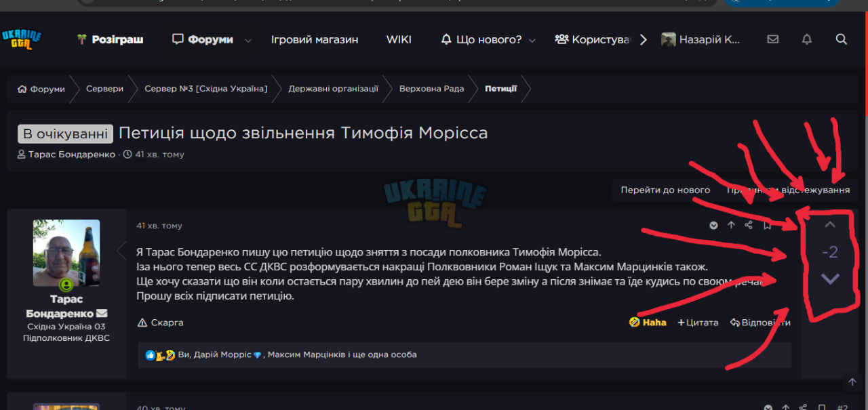The height and width of the screenshot is (410, 868).
Task: Share the first post via the share icon
Action: click(749, 226)
